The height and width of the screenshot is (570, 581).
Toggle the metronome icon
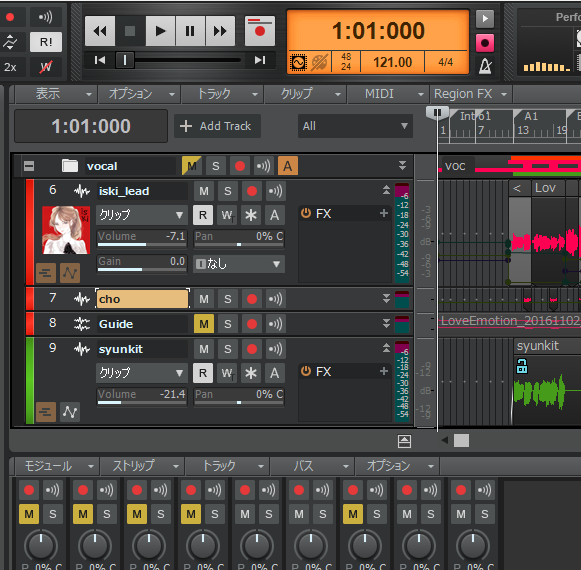click(485, 67)
